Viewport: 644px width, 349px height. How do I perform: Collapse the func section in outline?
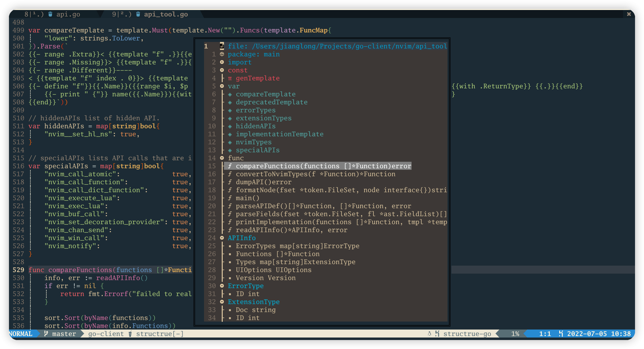(222, 158)
